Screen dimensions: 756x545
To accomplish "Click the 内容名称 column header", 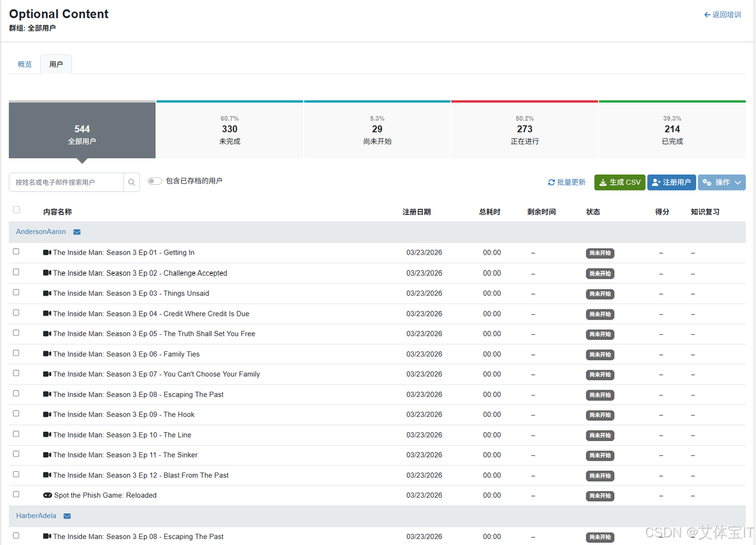I will (57, 212).
